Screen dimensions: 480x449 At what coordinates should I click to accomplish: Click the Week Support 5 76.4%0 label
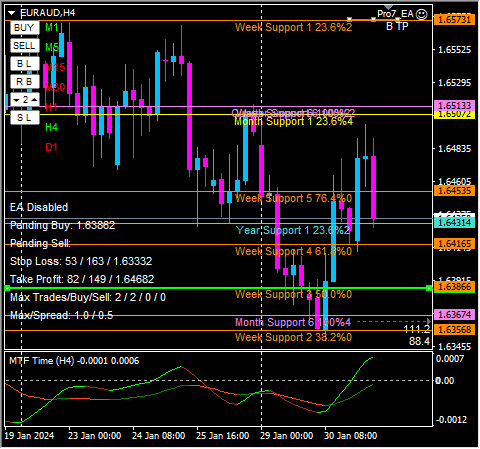point(294,198)
